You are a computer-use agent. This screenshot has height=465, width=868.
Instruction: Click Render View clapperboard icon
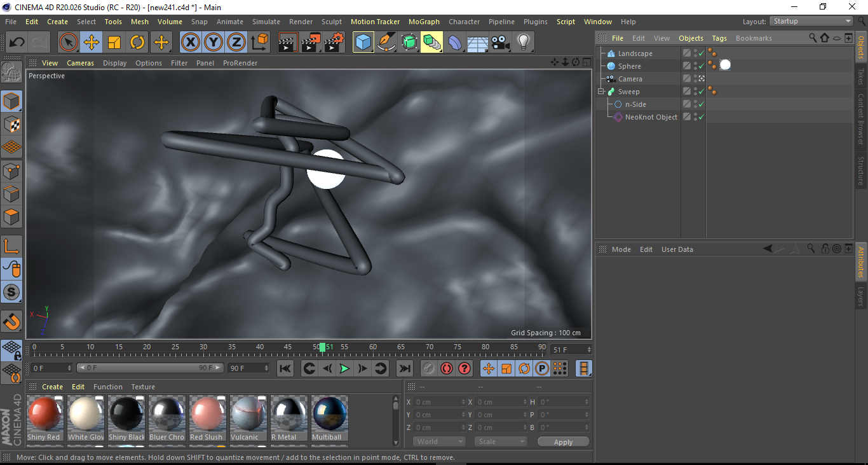pos(288,43)
